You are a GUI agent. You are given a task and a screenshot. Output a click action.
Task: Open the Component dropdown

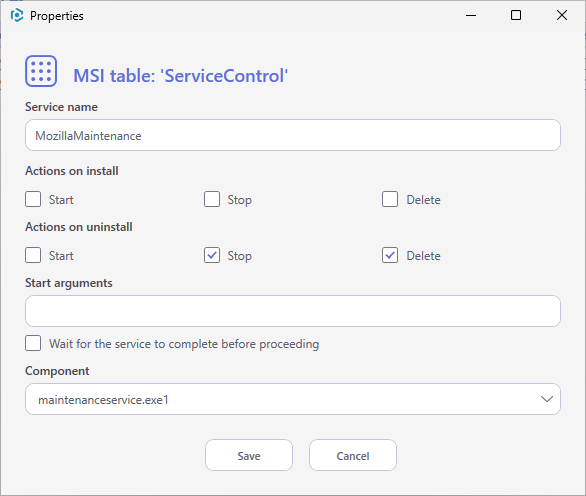(293, 399)
